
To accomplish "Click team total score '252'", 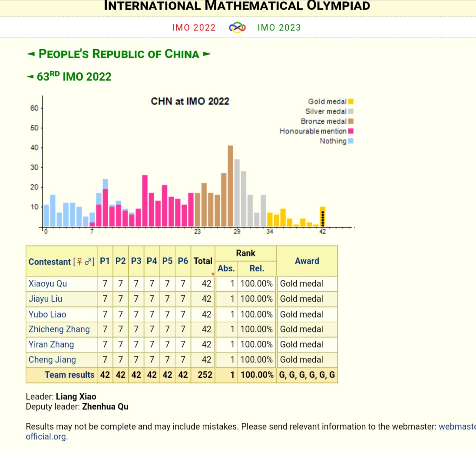I will [x=205, y=375].
